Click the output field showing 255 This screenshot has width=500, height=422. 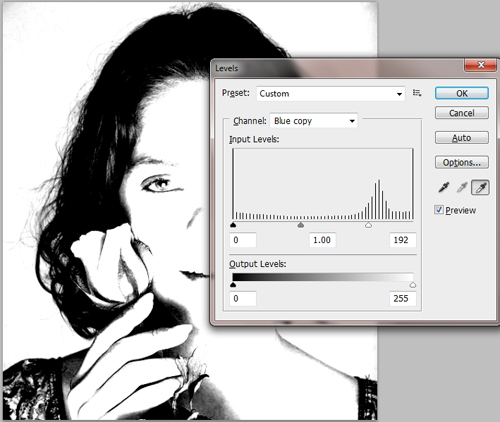coord(403,298)
